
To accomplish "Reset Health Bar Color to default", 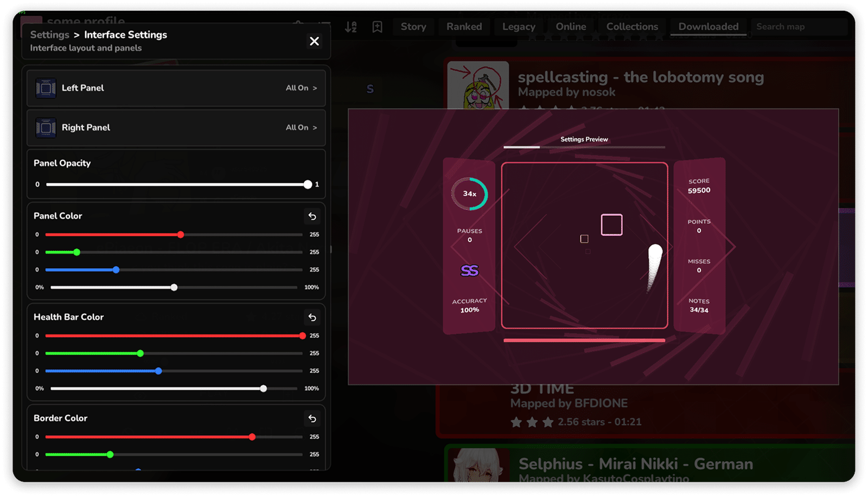I will (312, 318).
